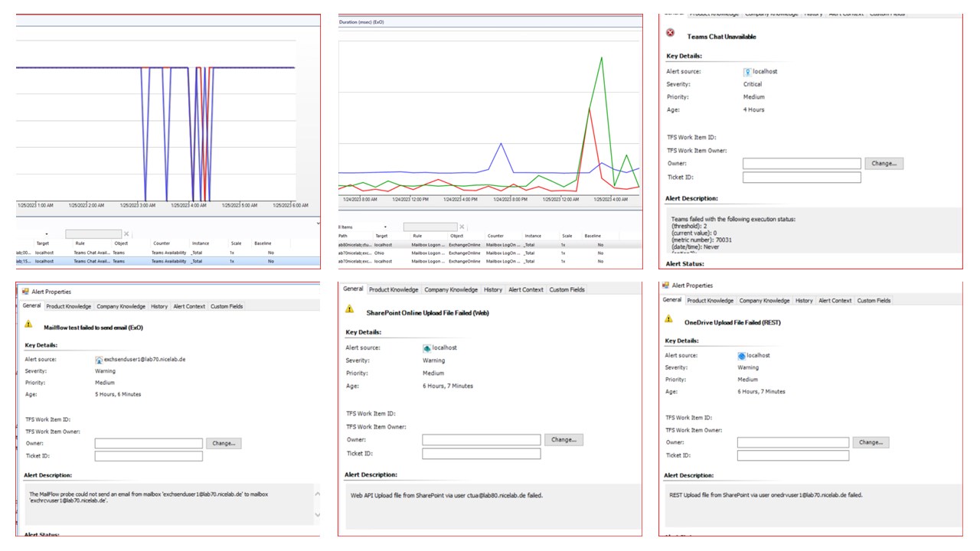Collapse the chart with the chevron above the Teams legend

coord(317,222)
